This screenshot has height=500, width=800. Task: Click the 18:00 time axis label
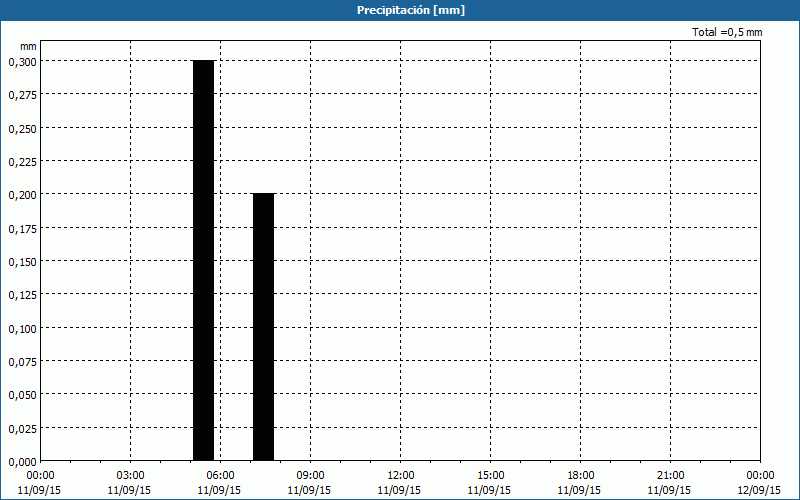point(581,476)
